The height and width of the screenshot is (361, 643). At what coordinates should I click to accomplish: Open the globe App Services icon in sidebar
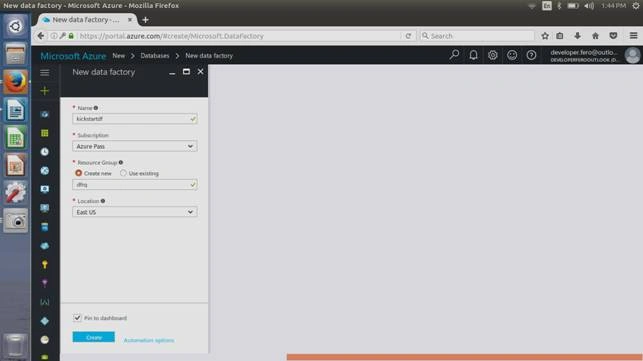[x=45, y=171]
